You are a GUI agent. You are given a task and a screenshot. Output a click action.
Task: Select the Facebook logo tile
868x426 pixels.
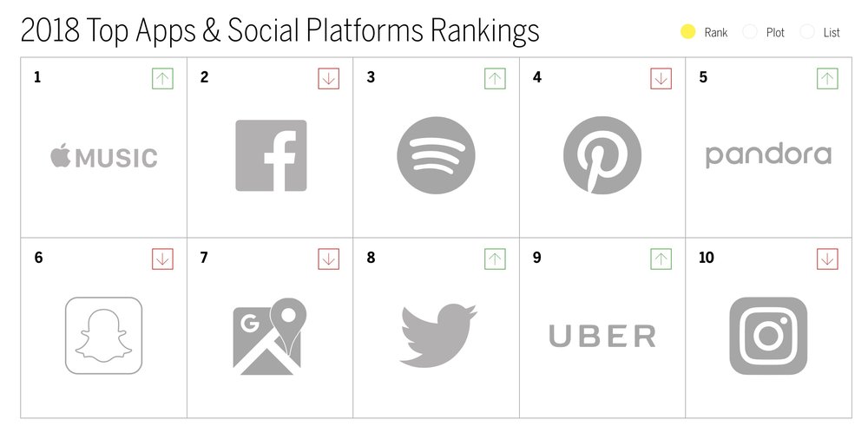[x=271, y=155]
